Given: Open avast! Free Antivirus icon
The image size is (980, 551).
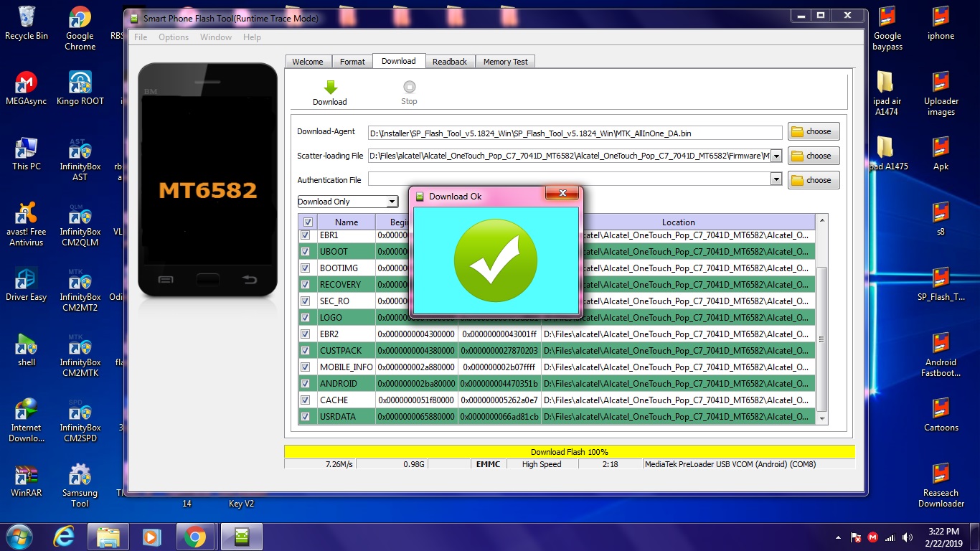Looking at the screenshot, I should (x=27, y=224).
